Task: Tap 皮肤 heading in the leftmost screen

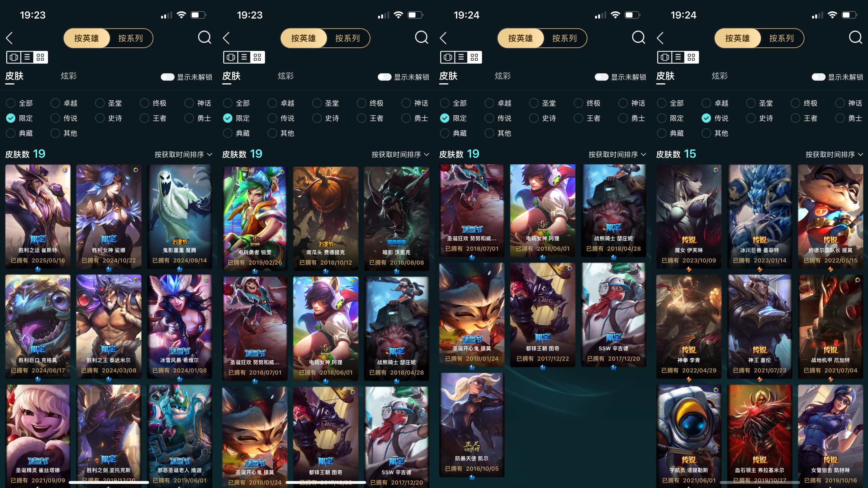Action: click(x=14, y=76)
